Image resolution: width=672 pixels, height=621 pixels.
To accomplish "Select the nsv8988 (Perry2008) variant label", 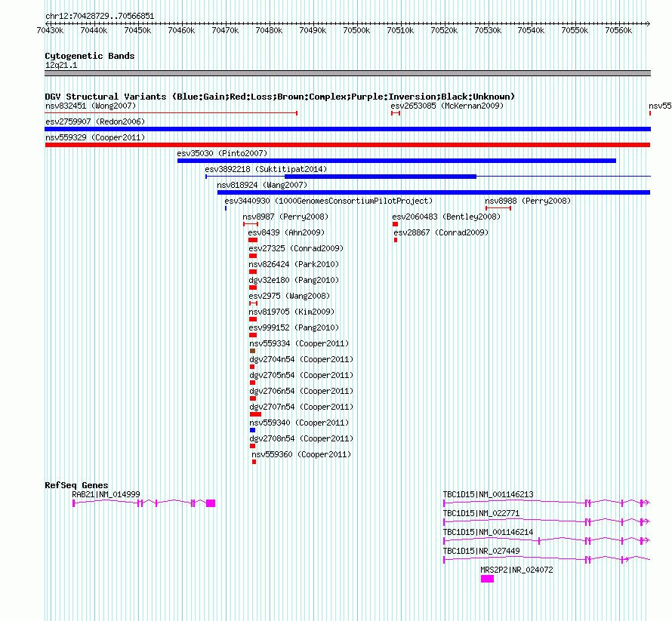I will (528, 201).
